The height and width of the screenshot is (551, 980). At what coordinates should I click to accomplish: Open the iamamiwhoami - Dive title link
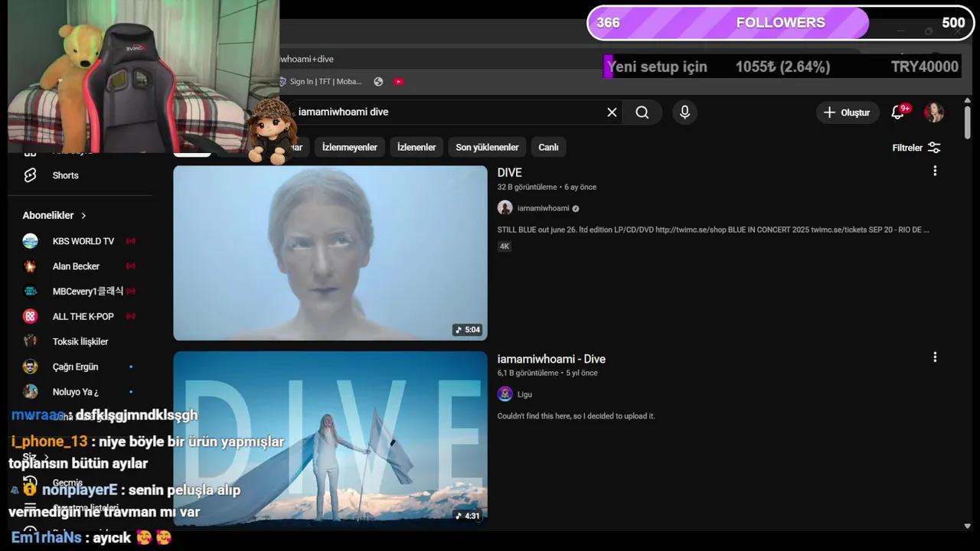pos(551,359)
